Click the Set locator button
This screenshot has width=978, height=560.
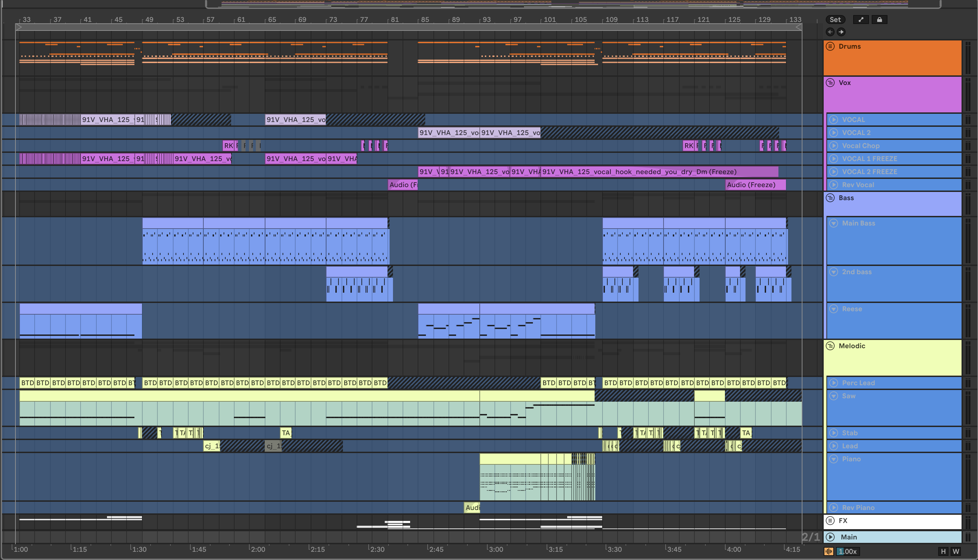pos(835,20)
